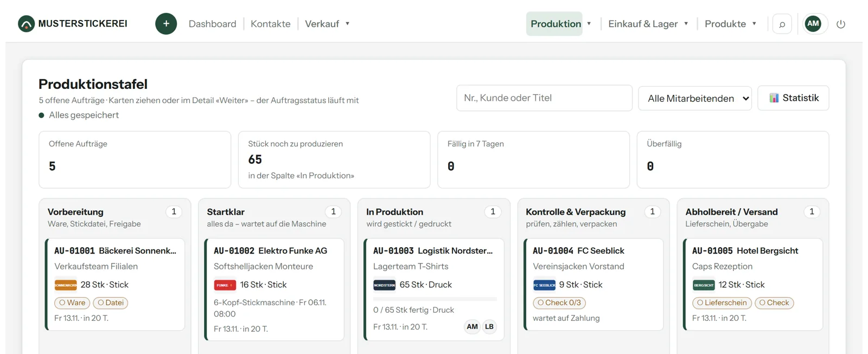Viewport: 868px width, 354px height.
Task: Expand the Einkauf & Lager menu arrow
Action: [x=686, y=24]
